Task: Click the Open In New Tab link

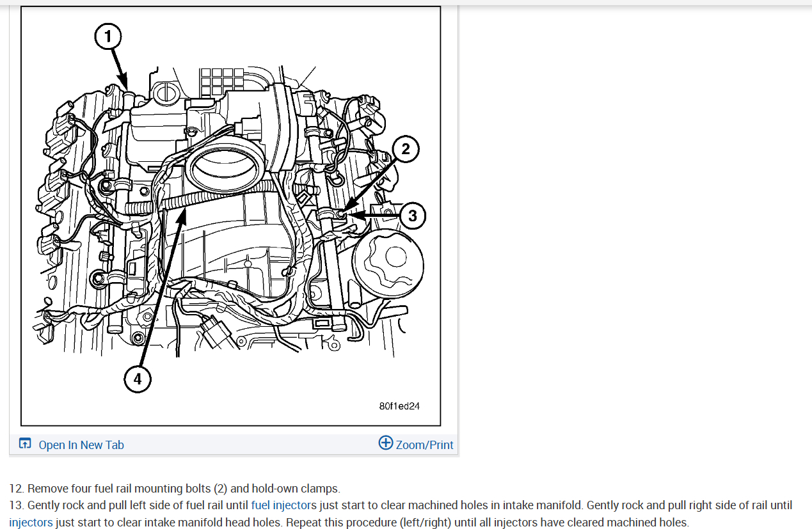Action: click(x=81, y=445)
